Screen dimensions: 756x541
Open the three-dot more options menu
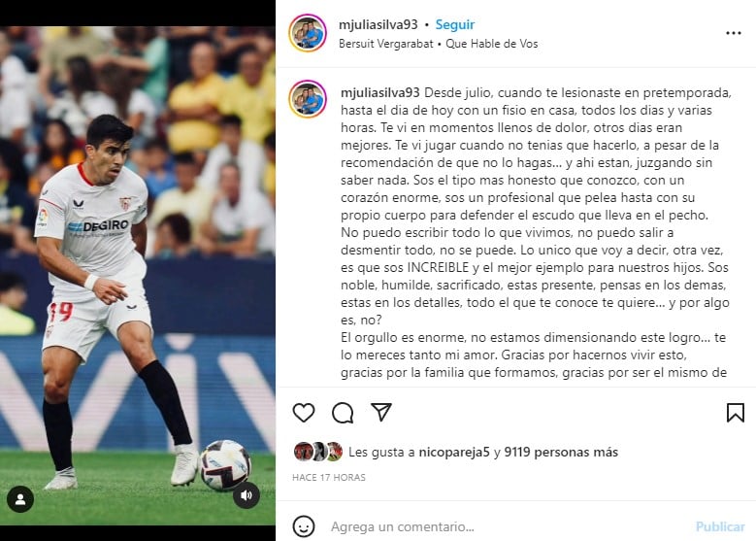coord(734,33)
